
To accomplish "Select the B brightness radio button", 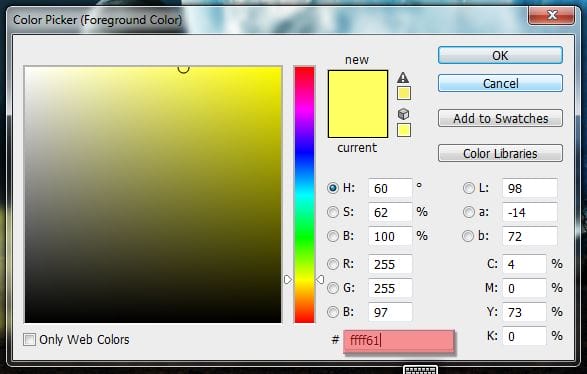I will 333,236.
